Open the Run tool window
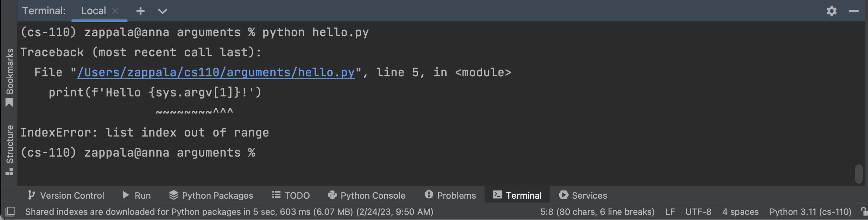The image size is (868, 220). tap(136, 195)
